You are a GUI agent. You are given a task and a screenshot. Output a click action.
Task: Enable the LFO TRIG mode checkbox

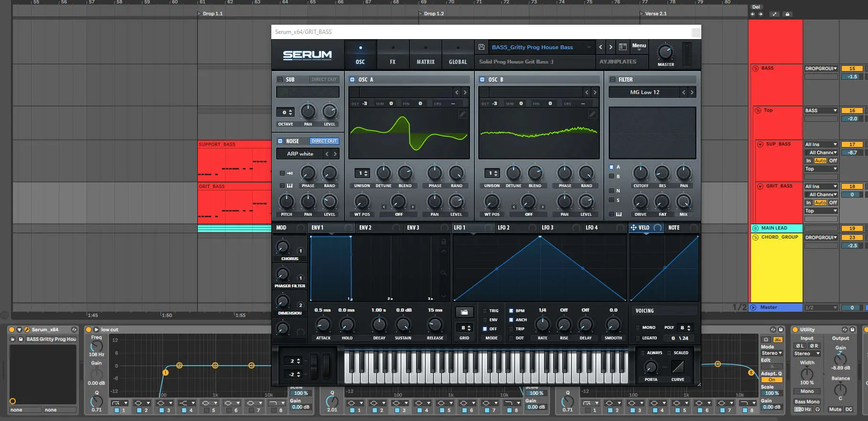(x=485, y=311)
